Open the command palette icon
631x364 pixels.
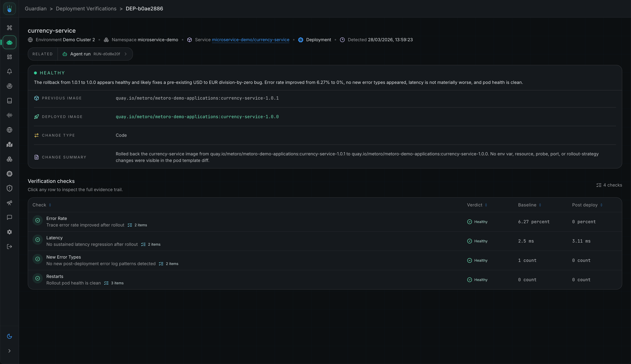click(9, 28)
